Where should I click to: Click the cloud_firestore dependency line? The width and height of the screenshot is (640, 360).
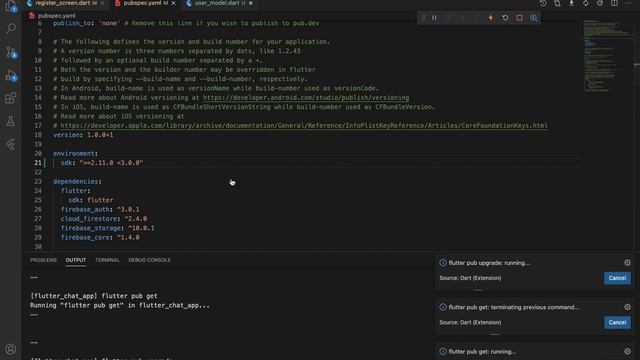(104, 219)
